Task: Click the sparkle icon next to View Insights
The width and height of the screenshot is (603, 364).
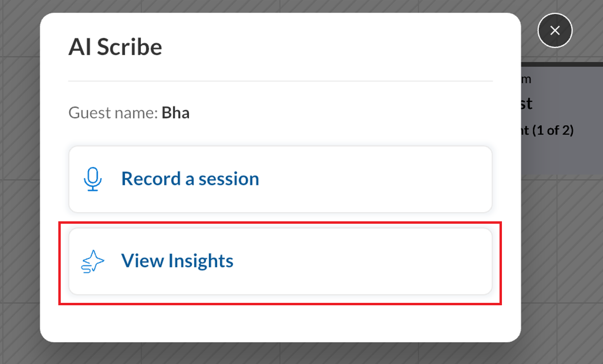Action: point(92,261)
